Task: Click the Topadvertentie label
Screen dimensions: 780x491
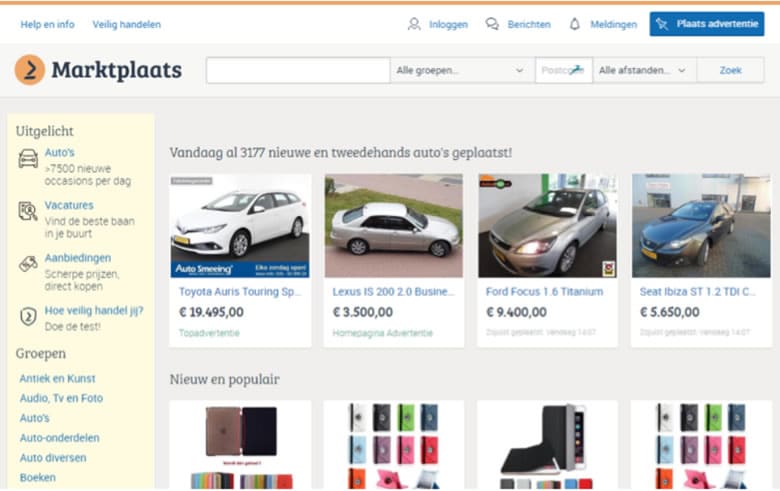Action: coord(209,333)
